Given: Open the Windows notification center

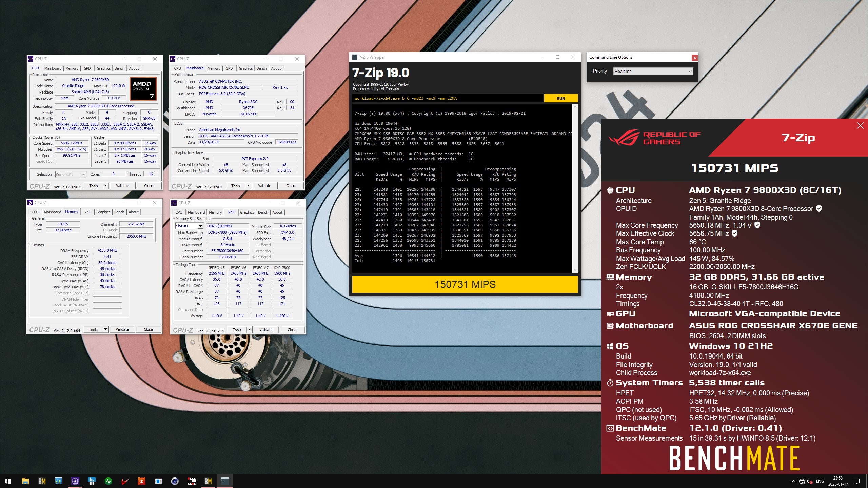Looking at the screenshot, I should (857, 481).
